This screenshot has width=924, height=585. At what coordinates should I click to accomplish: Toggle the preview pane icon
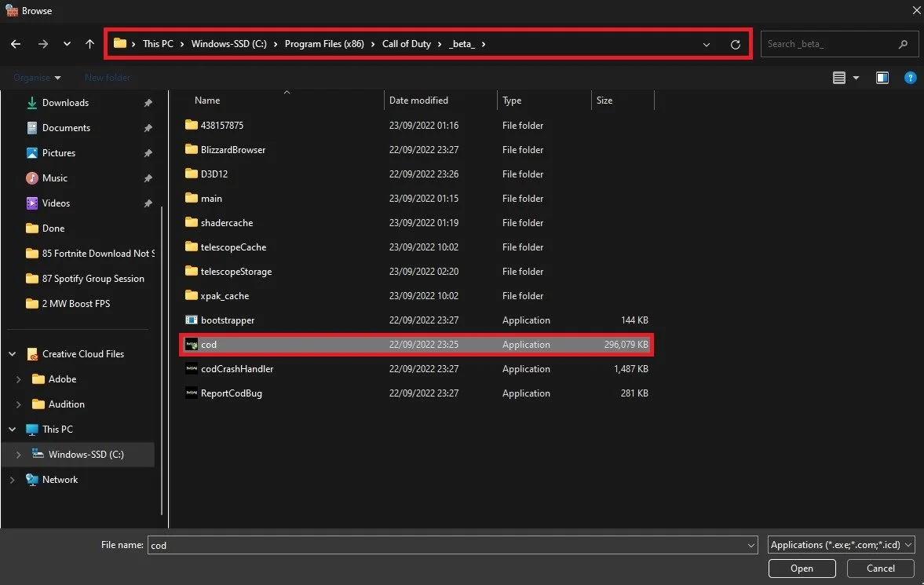882,78
